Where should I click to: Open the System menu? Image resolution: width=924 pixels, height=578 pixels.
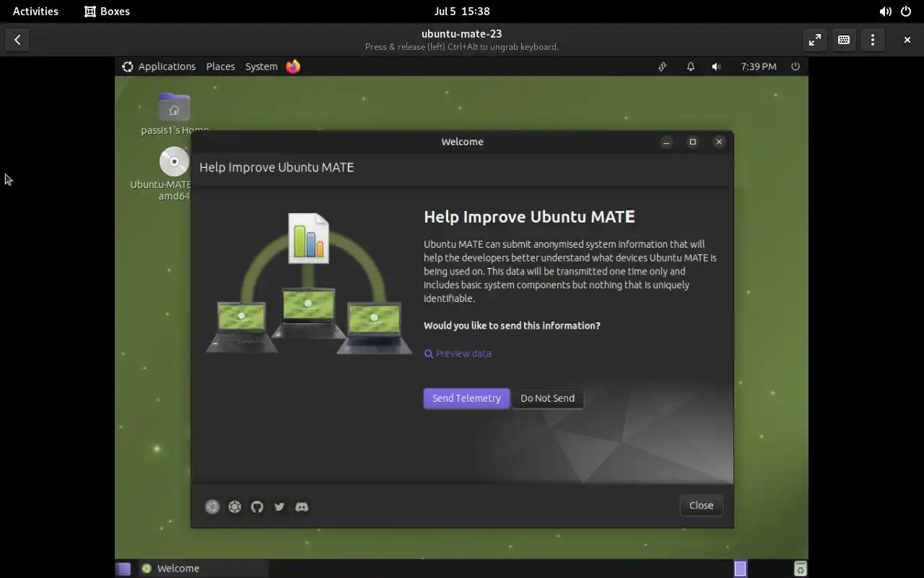pyautogui.click(x=261, y=66)
